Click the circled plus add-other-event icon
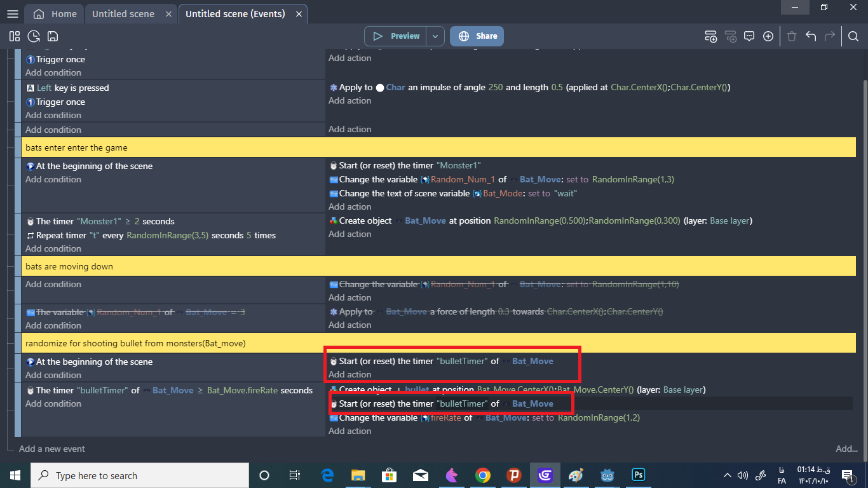868x488 pixels. point(768,36)
